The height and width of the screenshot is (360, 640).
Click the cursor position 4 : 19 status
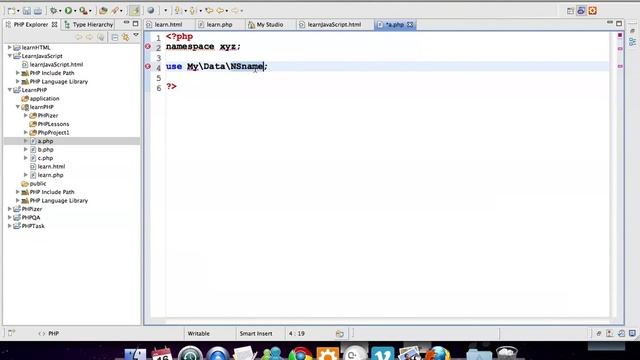coord(297,333)
